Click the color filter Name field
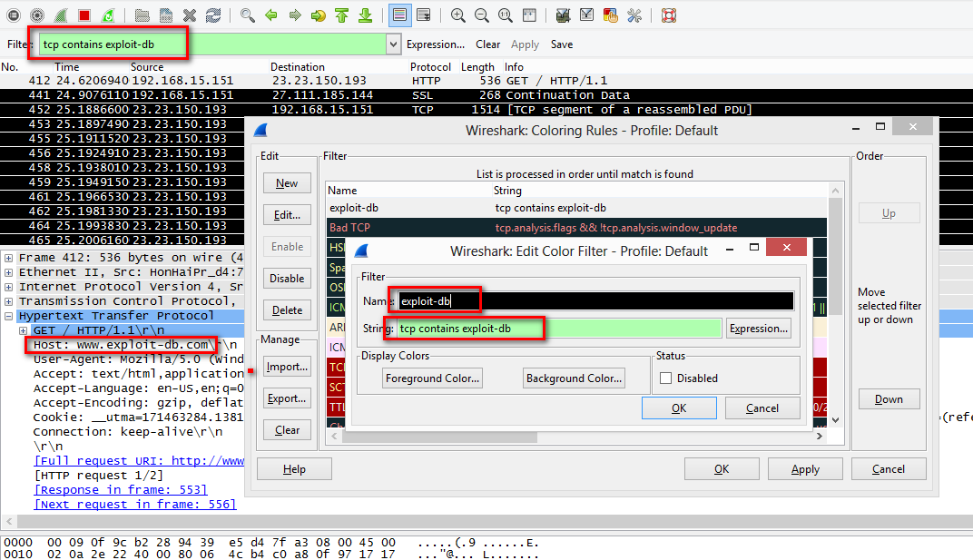This screenshot has height=560, width=973. click(x=595, y=301)
